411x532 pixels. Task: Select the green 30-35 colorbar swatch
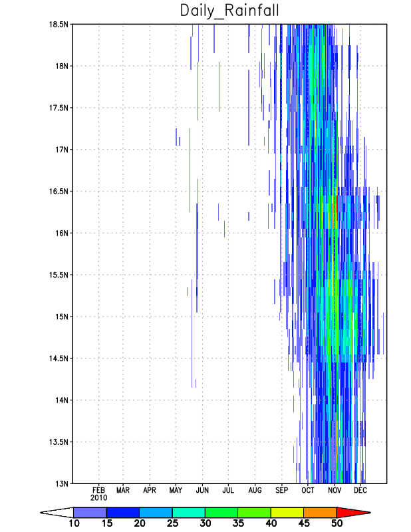tap(221, 512)
